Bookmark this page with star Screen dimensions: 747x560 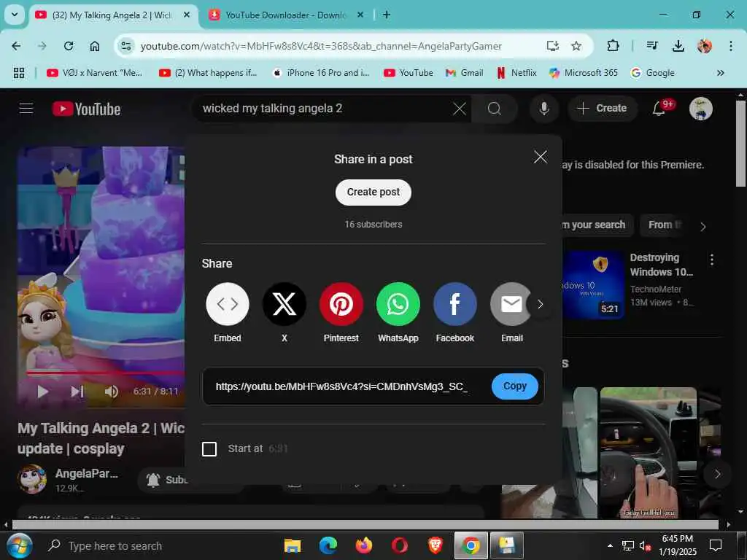coord(576,46)
